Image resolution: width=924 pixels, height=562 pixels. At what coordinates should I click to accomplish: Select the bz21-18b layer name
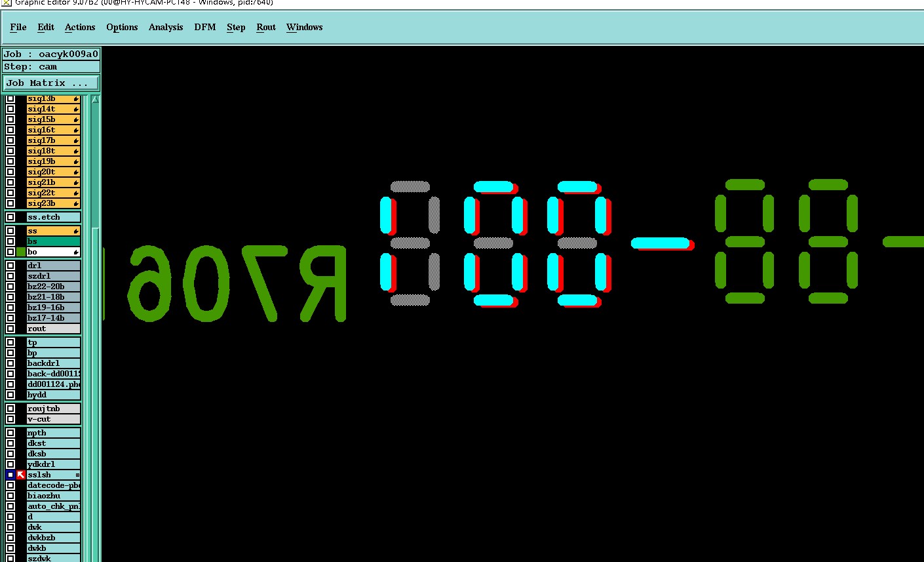click(54, 297)
